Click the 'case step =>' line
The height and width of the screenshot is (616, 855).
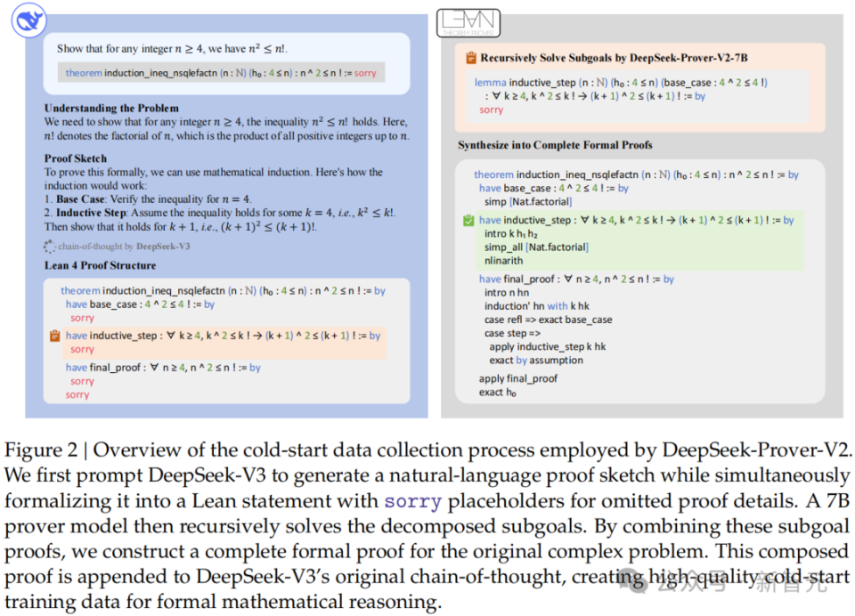click(x=513, y=333)
